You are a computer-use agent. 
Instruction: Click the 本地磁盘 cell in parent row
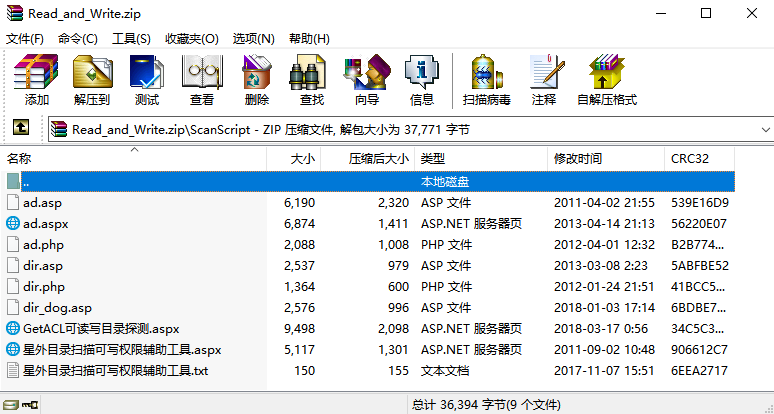pos(445,182)
